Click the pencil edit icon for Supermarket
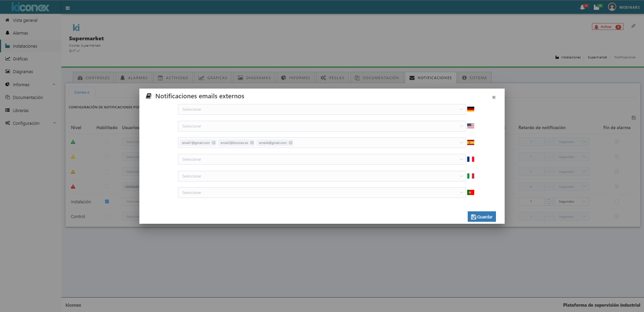The height and width of the screenshot is (312, 644). click(x=633, y=26)
